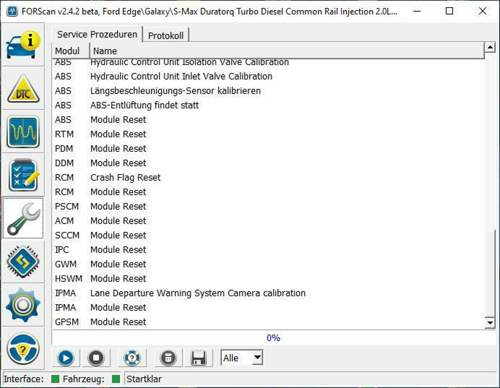
Task: Select the wrench service procedures section
Action: [x=23, y=218]
